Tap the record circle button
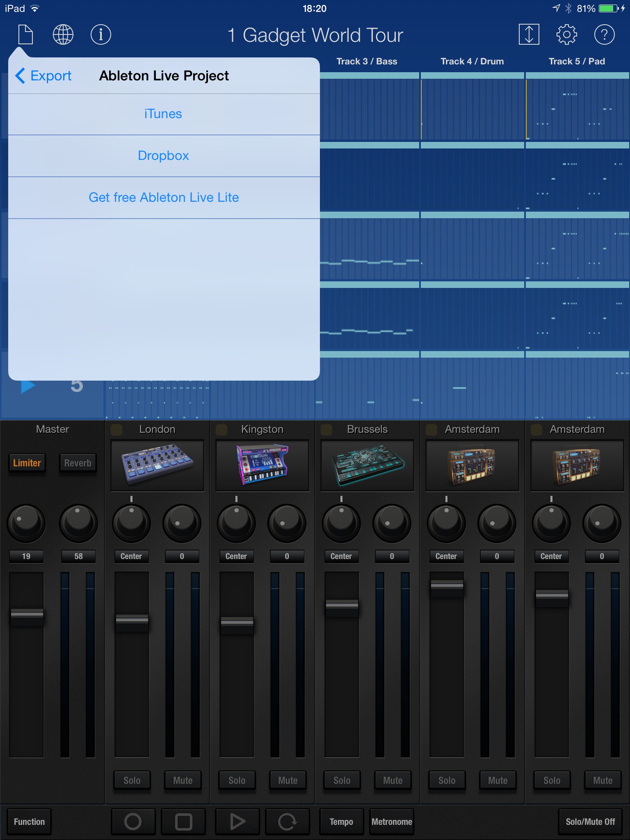The image size is (630, 840). [x=133, y=822]
